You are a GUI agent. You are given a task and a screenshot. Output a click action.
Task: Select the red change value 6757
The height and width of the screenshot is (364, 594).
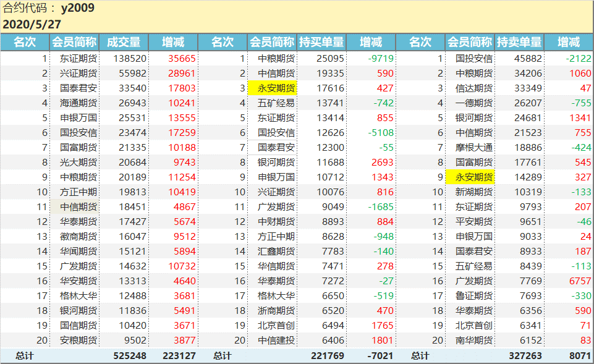[580, 281]
